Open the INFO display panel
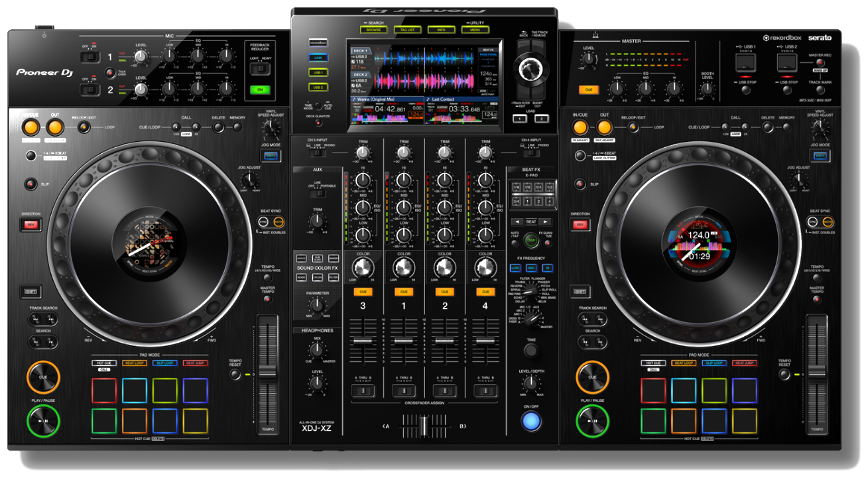868x478 pixels. tap(442, 30)
